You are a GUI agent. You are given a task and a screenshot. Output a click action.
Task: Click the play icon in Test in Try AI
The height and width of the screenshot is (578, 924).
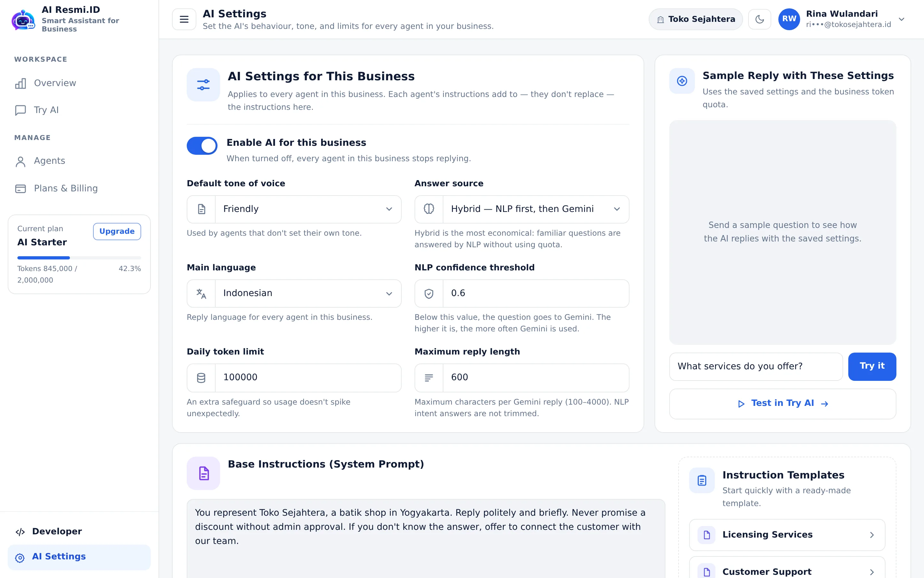tap(741, 404)
